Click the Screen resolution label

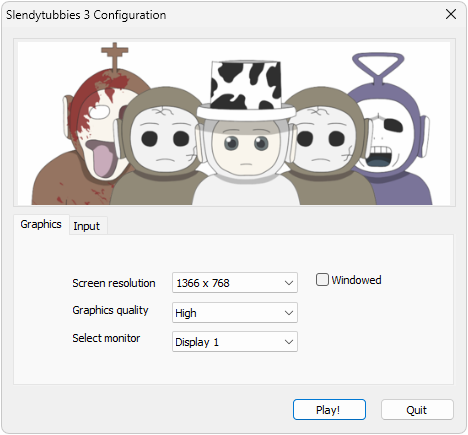[114, 283]
